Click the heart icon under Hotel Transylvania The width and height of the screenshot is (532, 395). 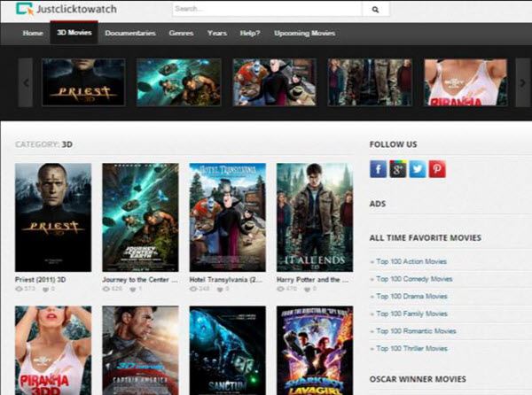(220, 290)
